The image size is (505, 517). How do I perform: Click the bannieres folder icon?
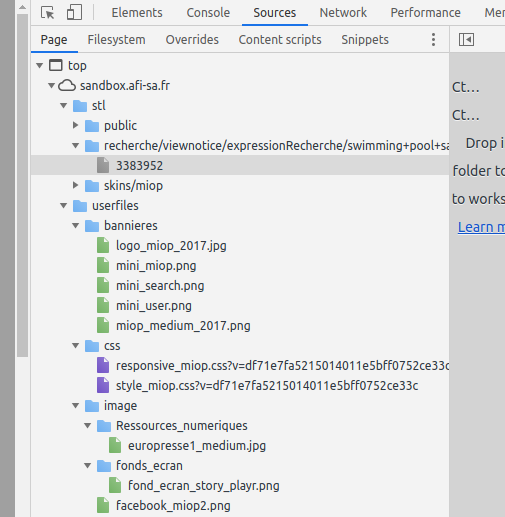(92, 226)
